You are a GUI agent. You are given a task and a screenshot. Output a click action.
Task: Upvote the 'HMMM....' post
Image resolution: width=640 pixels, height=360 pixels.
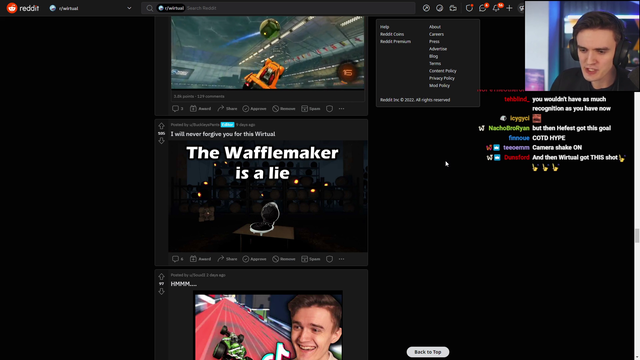point(161,276)
